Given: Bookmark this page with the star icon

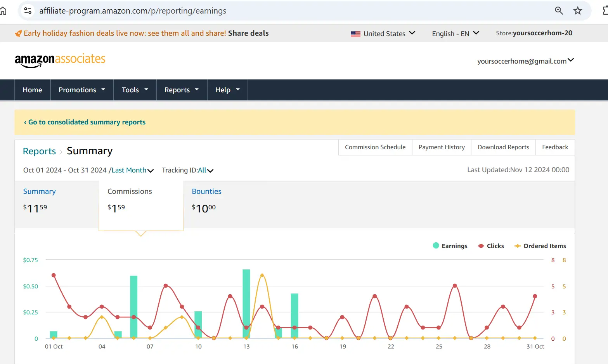Looking at the screenshot, I should 578,10.
